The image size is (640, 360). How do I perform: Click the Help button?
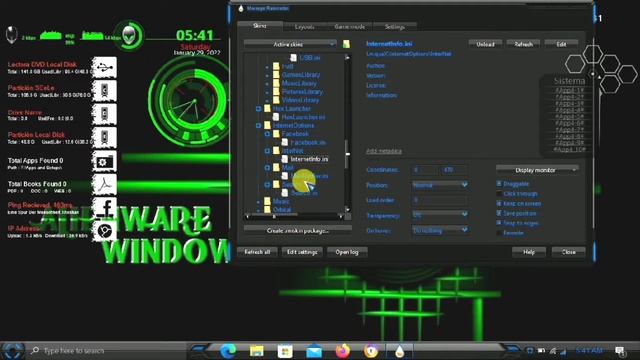pos(529,252)
